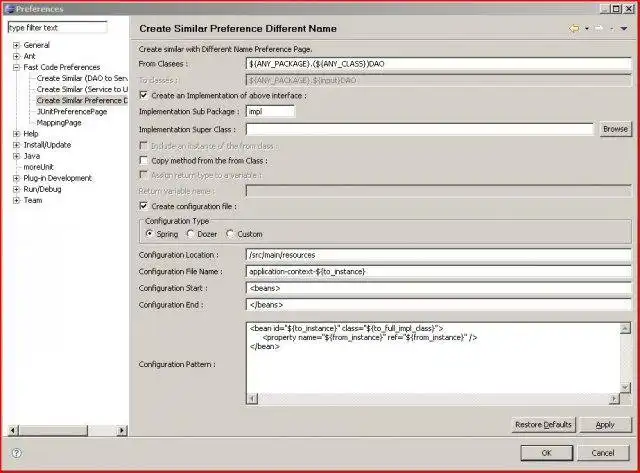Expand the Help tree node

coord(16,134)
